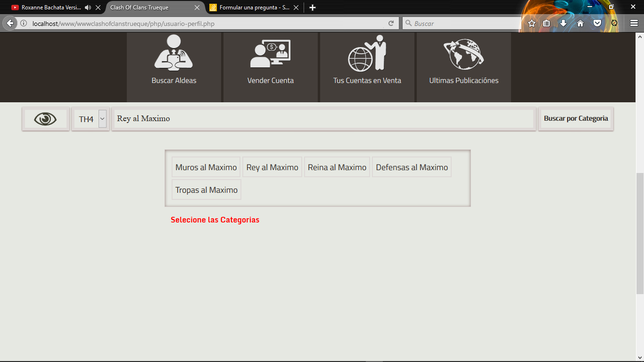This screenshot has height=362, width=644.
Task: Select the Rey al Maximo category tag
Action: pos(272,167)
